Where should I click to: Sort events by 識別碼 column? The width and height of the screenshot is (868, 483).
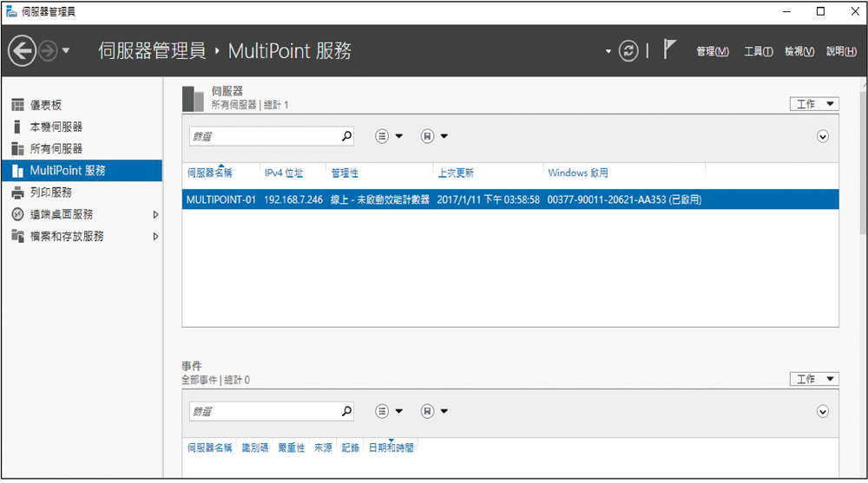pyautogui.click(x=255, y=447)
